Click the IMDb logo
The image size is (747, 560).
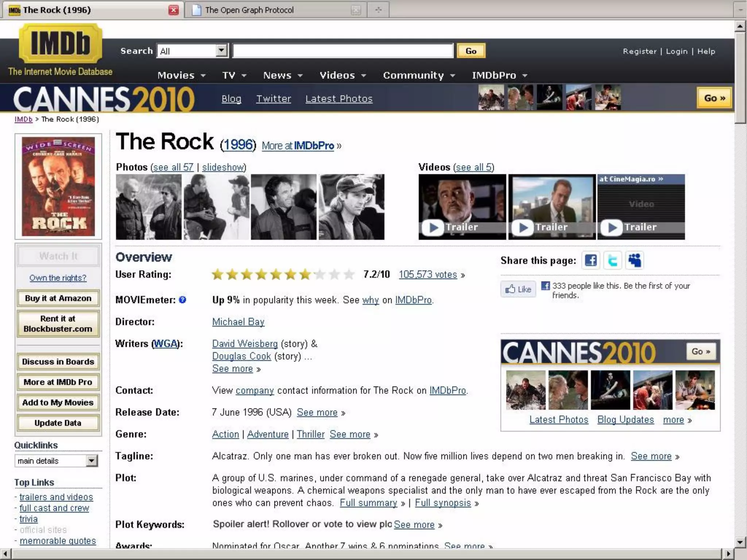point(61,44)
